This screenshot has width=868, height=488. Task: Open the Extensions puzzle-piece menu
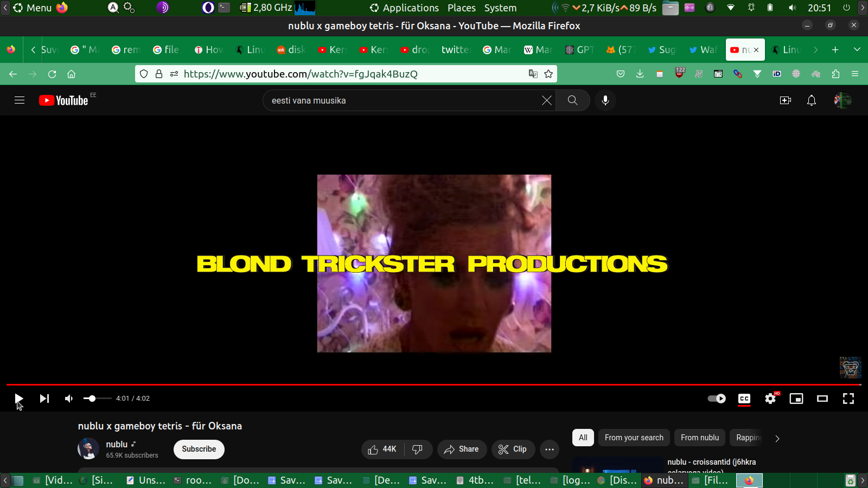pos(835,74)
